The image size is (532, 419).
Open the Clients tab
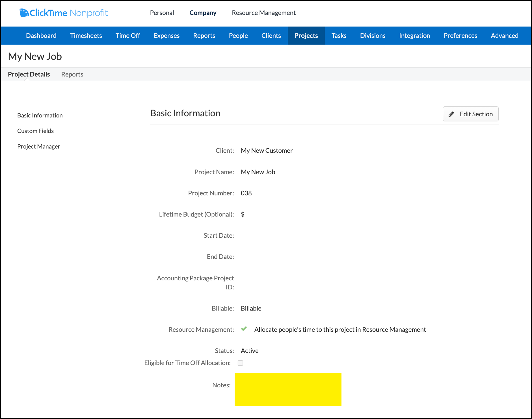[x=271, y=36]
